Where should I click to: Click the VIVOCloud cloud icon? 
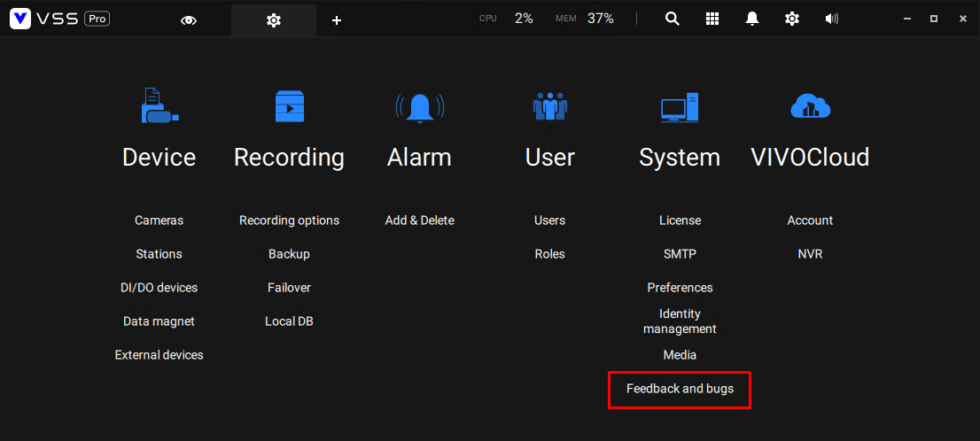(810, 105)
